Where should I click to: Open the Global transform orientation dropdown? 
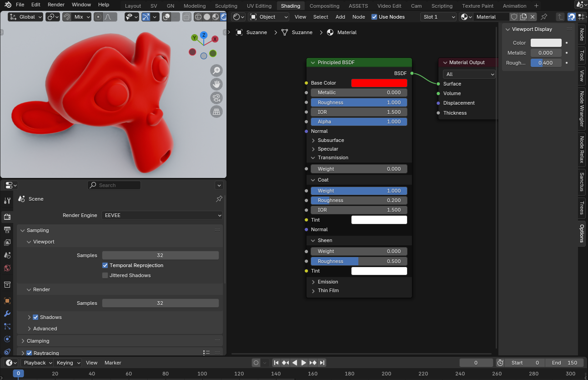tap(25, 17)
